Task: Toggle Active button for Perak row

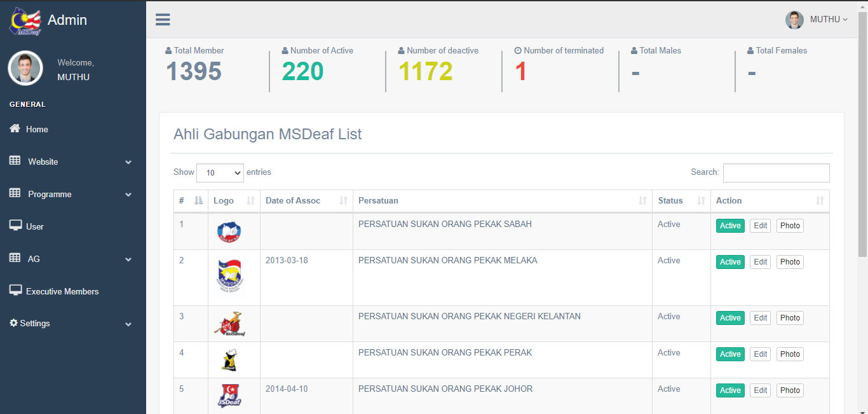Action: click(730, 354)
